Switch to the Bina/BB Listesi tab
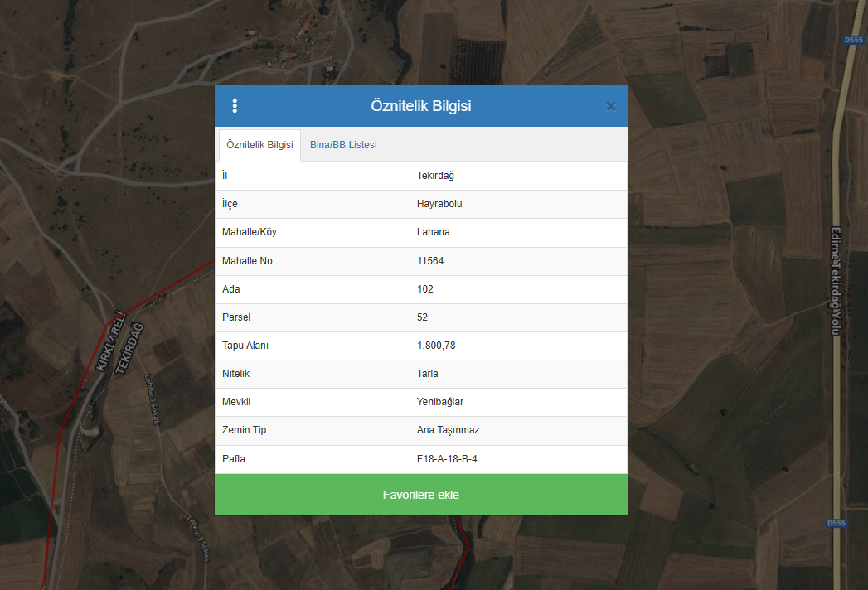 click(343, 145)
